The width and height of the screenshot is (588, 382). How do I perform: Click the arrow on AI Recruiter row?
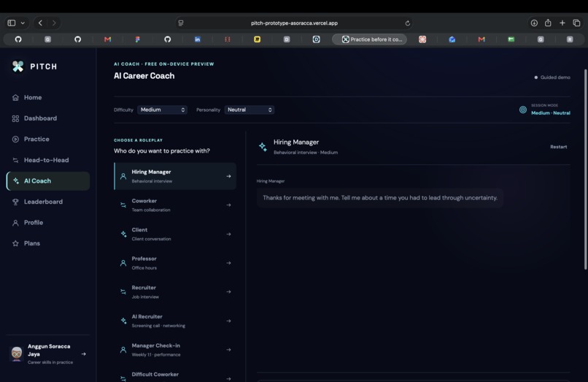coord(228,321)
